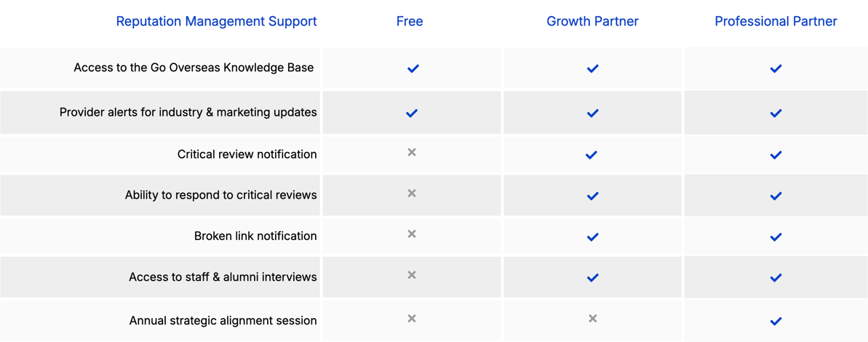Click the 'Access to the Go Overseas Knowledge Base' label
This screenshot has width=868, height=342.
194,68
